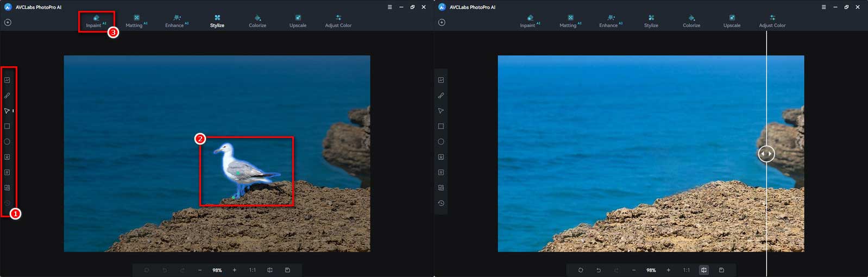This screenshot has height=277, width=868.
Task: Click AVCLabs logo in right title bar
Action: point(442,7)
